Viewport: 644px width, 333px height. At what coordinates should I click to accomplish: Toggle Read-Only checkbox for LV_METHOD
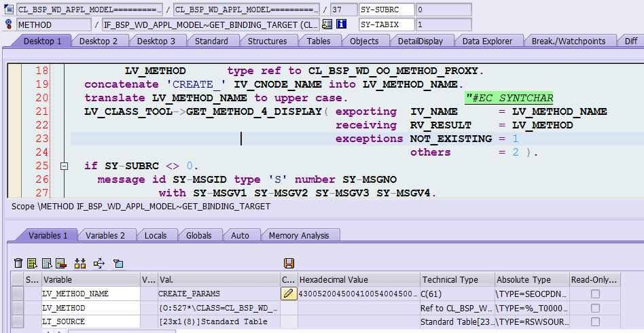[x=594, y=308]
